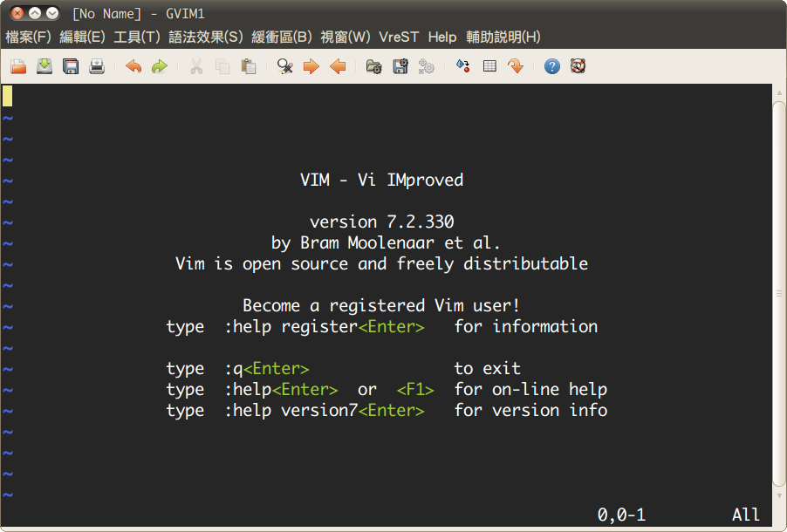Click the scrollbar up arrow
Viewport: 787px width, 532px height.
click(779, 92)
